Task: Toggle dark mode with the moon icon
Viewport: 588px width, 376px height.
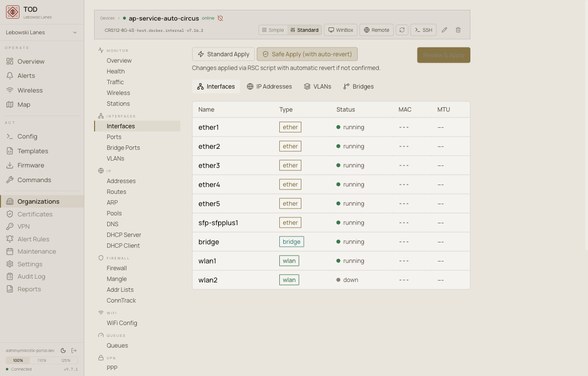Action: coord(63,350)
